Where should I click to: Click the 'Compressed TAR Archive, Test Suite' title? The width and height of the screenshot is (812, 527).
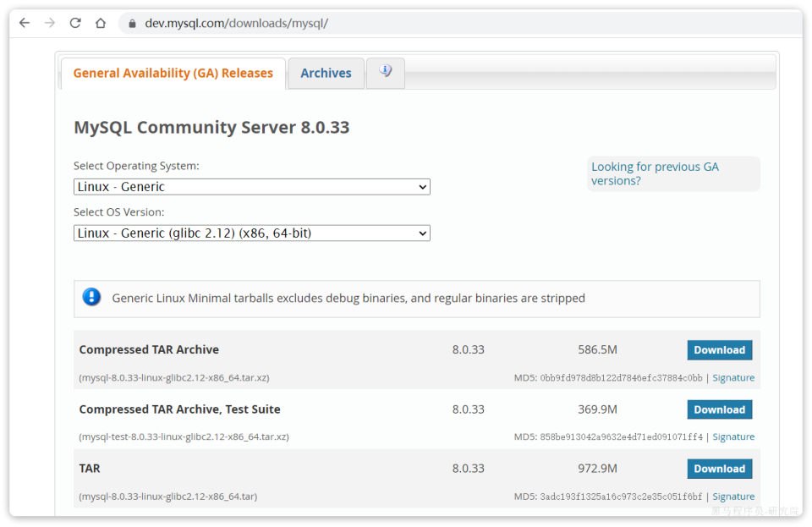tap(179, 409)
